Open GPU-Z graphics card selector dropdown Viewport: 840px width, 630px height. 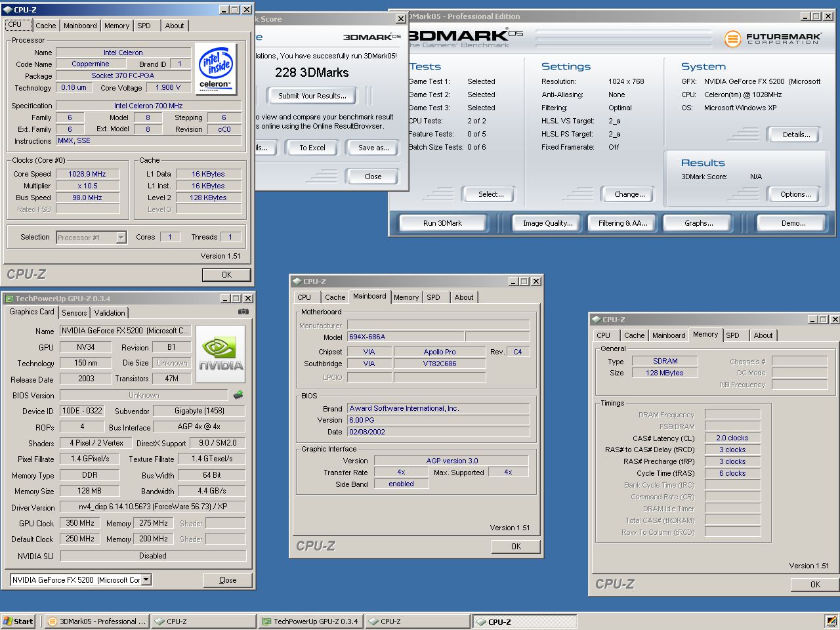coord(146,580)
